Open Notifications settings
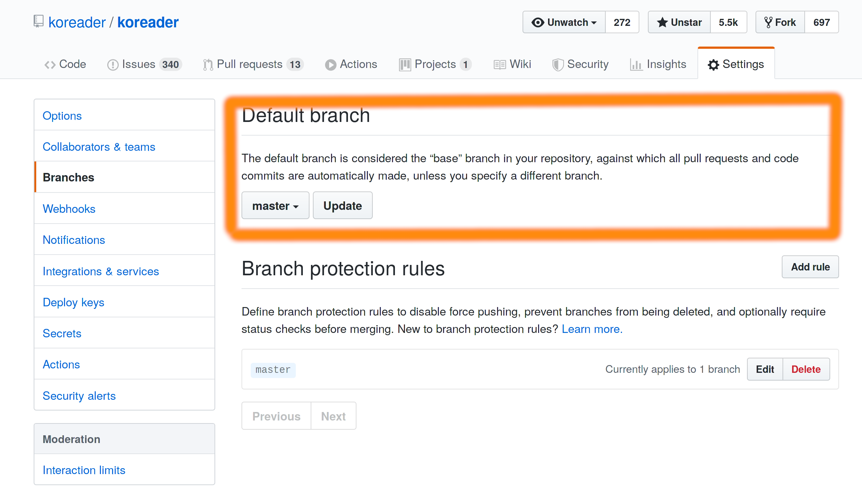 click(124, 239)
